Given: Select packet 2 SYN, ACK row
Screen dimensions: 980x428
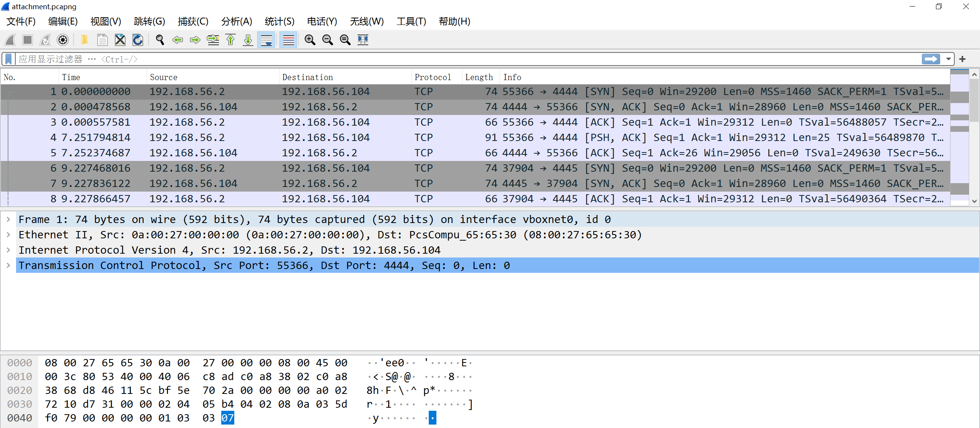Looking at the screenshot, I should point(475,107).
